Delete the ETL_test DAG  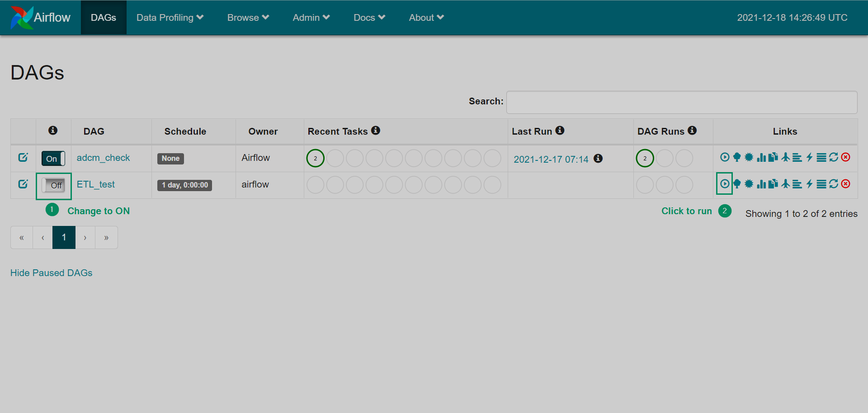(x=846, y=184)
